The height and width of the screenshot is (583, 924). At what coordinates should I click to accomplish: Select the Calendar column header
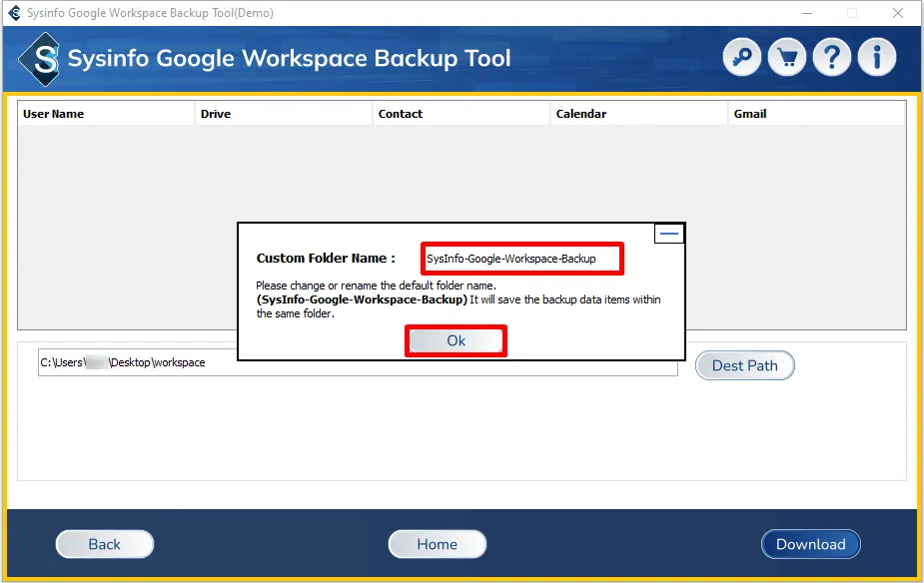639,114
